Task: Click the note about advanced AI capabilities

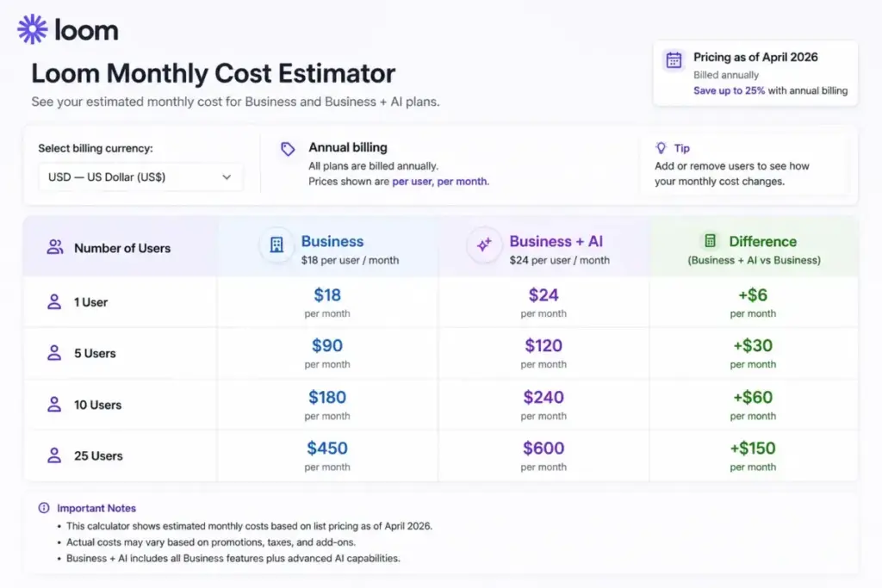Action: (233, 558)
